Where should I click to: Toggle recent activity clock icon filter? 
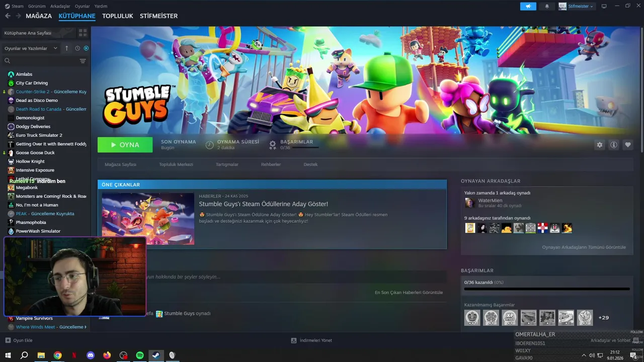pos(77,48)
